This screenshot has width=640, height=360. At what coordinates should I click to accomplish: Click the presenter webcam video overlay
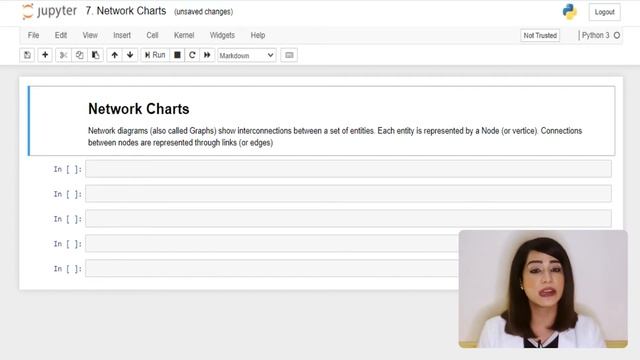[543, 289]
